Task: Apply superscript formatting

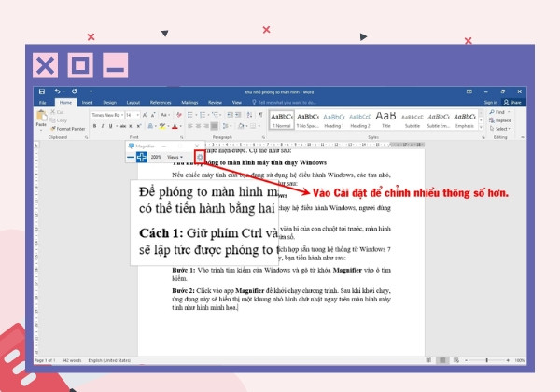Action: [138, 126]
